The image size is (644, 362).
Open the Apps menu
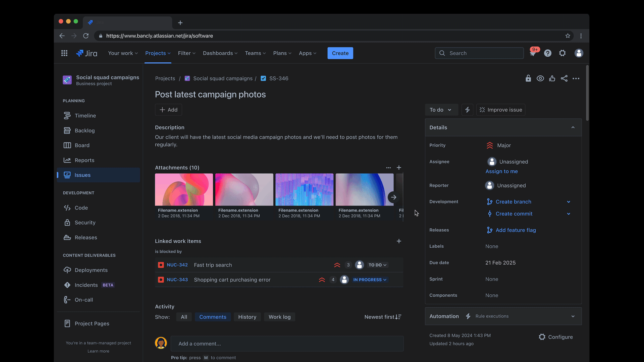pos(308,53)
